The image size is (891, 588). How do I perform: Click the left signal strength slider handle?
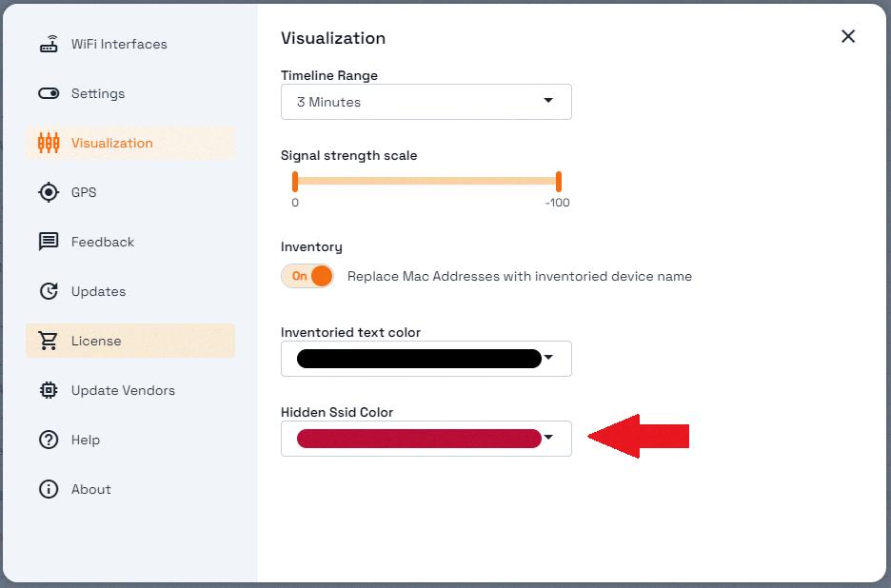295,181
